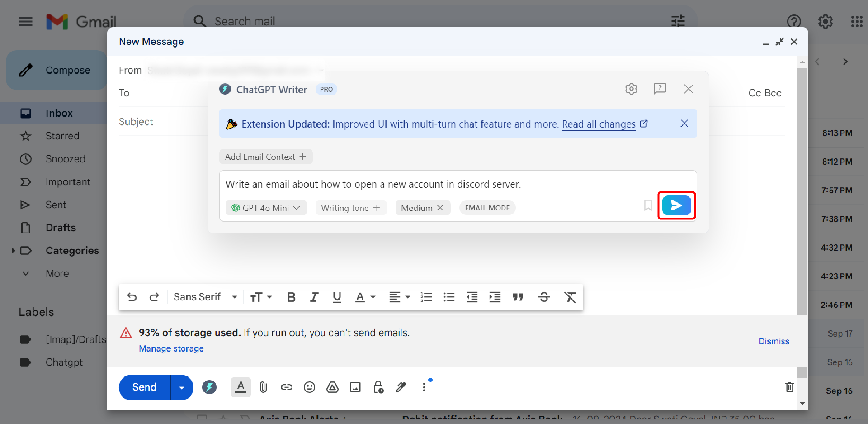Open Gmail main menu hamburger
Screen dimensions: 868x424
pos(26,21)
